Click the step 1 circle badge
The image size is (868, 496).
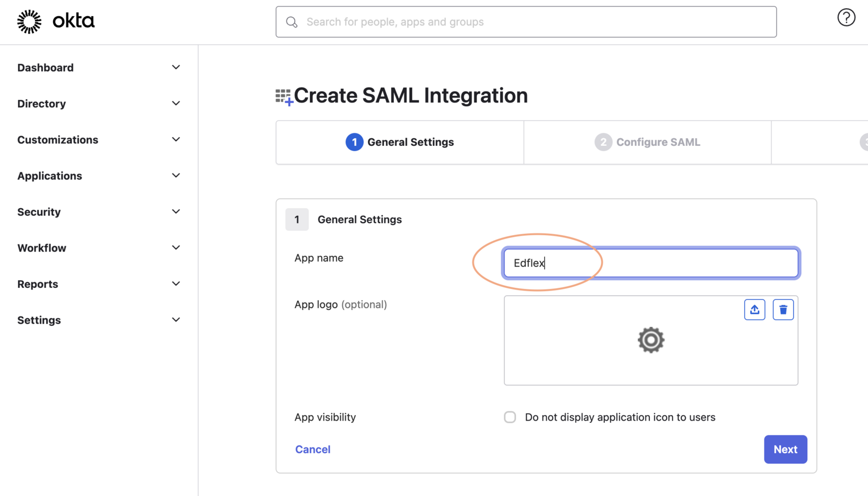pyautogui.click(x=354, y=142)
